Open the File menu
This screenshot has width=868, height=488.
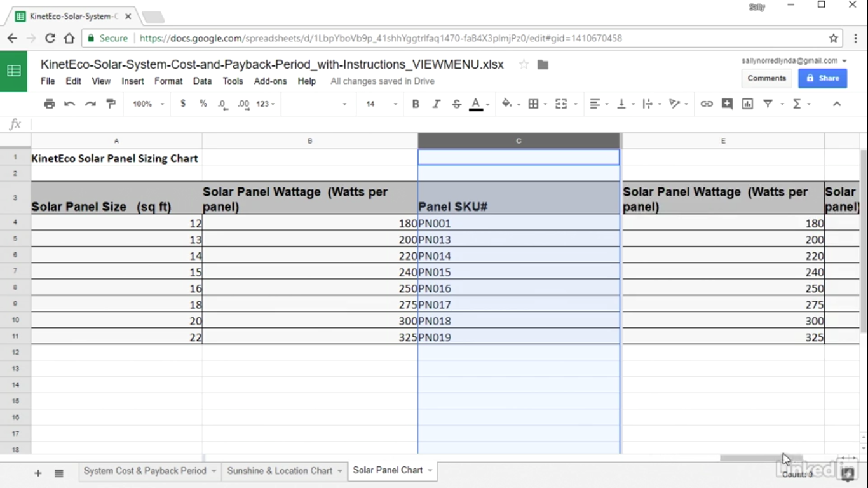(48, 81)
